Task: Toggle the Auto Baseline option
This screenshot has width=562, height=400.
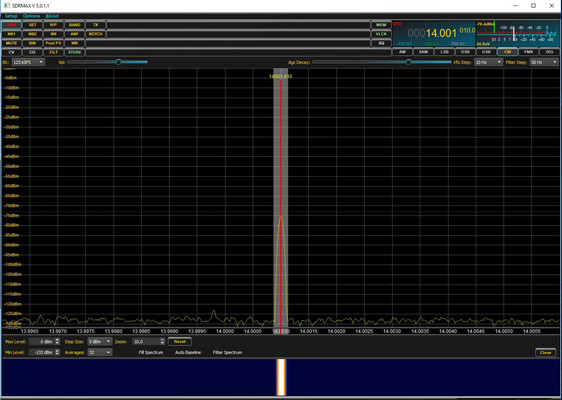Action: (x=188, y=352)
